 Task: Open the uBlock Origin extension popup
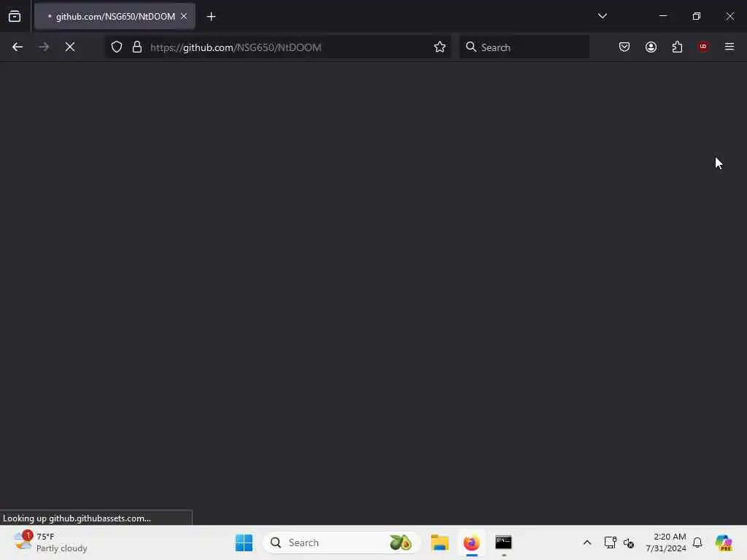tap(703, 47)
